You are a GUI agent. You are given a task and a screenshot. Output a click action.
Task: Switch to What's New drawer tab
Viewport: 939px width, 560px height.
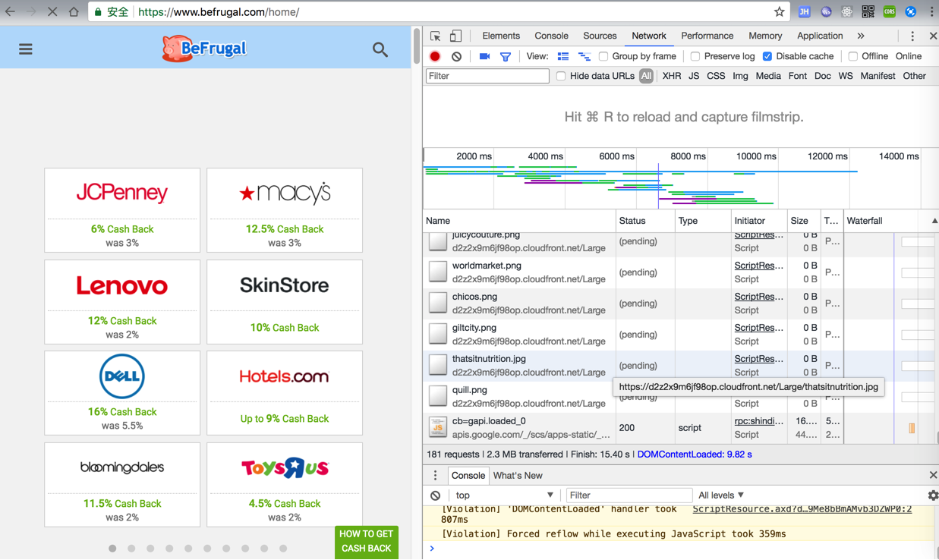click(518, 476)
